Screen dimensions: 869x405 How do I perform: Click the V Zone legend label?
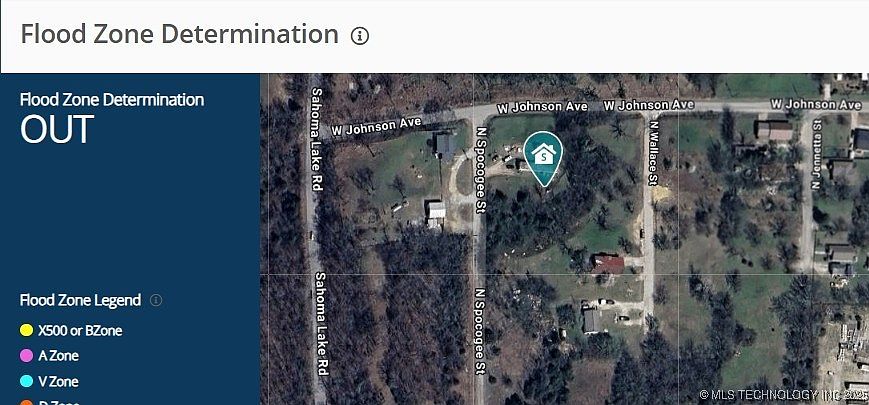[58, 381]
